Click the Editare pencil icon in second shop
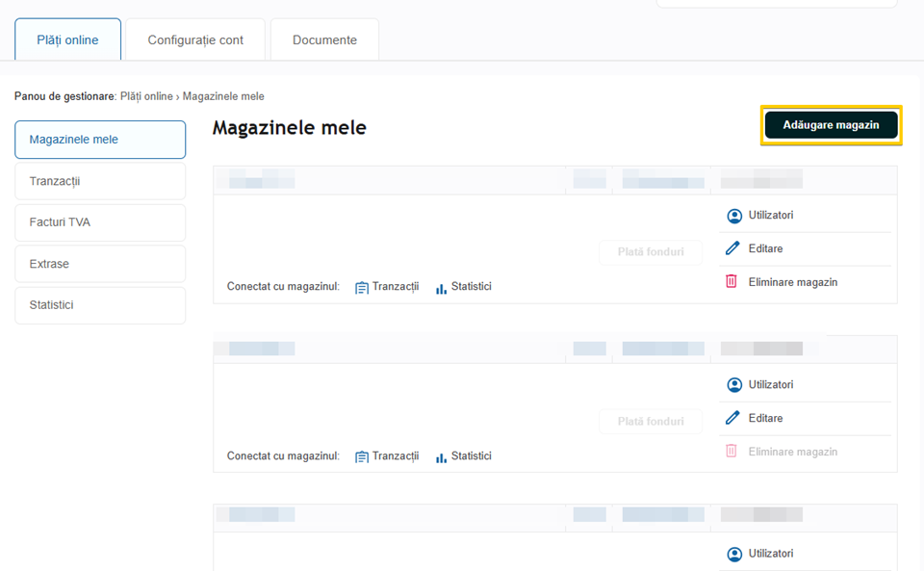This screenshot has height=571, width=924. pos(733,418)
